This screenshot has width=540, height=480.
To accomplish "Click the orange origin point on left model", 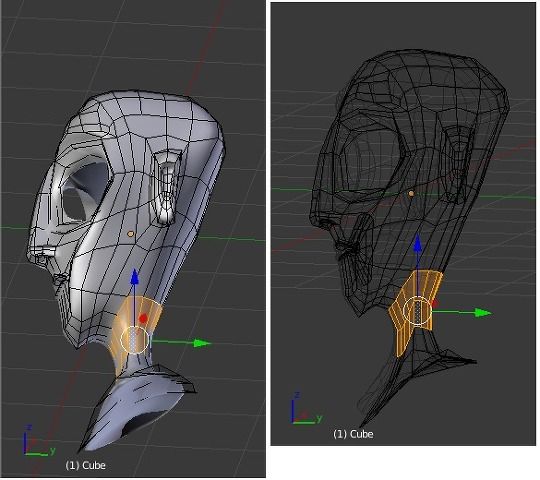I will (x=130, y=234).
